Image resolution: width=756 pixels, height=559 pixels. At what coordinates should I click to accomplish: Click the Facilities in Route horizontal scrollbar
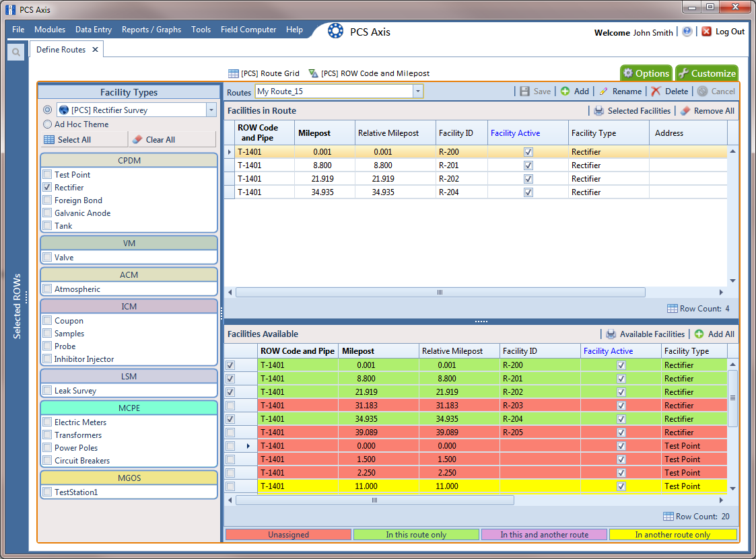(440, 292)
